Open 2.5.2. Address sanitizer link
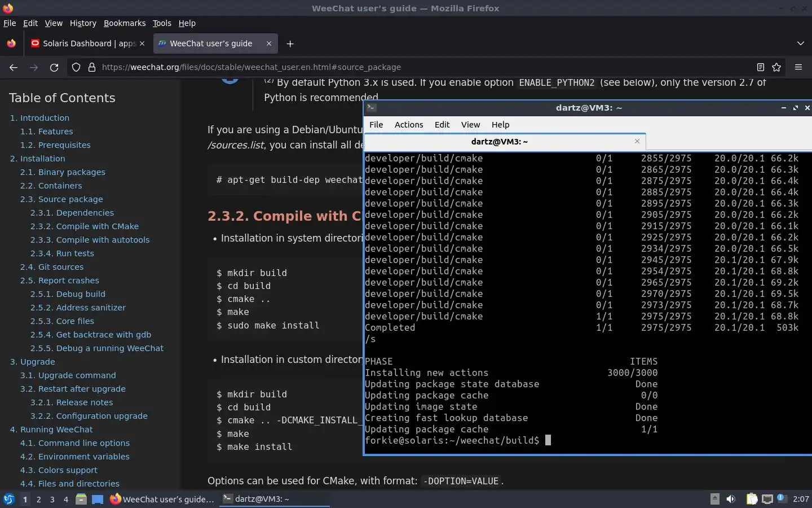Image resolution: width=812 pixels, height=508 pixels. point(78,308)
